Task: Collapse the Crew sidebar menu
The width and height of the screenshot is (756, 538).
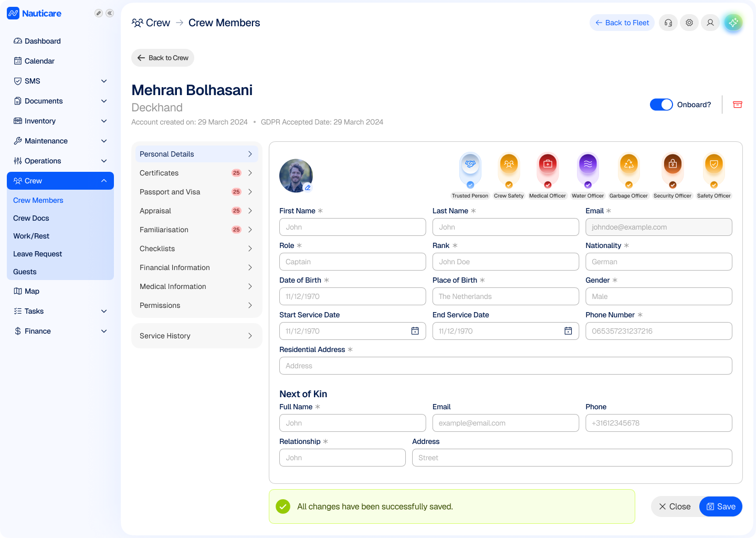Action: pos(104,181)
